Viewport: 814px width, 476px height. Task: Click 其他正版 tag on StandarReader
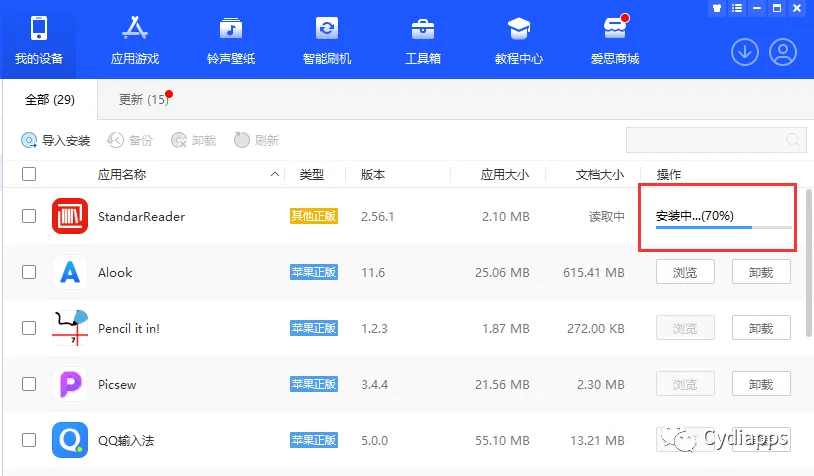(314, 216)
